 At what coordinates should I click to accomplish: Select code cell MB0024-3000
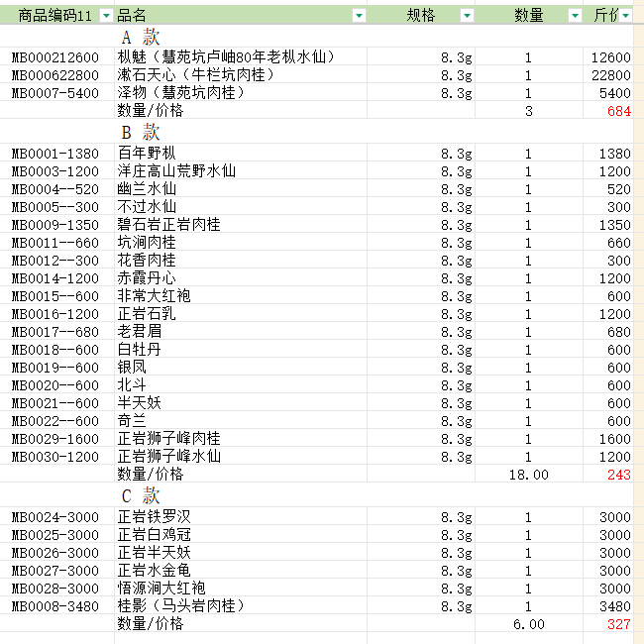pos(57,516)
